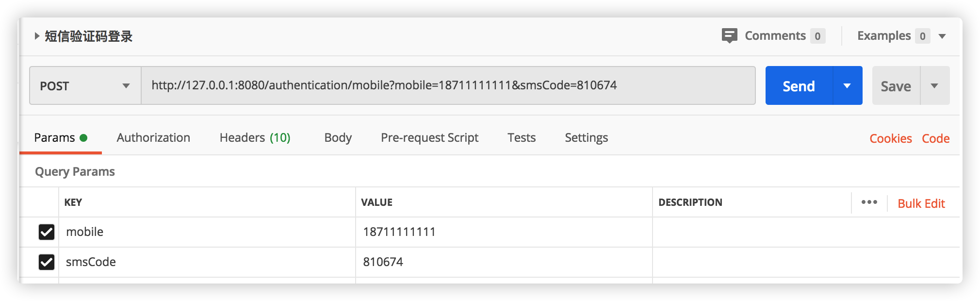Click the blue Send button
Screen dimensions: 980x301
coord(799,86)
